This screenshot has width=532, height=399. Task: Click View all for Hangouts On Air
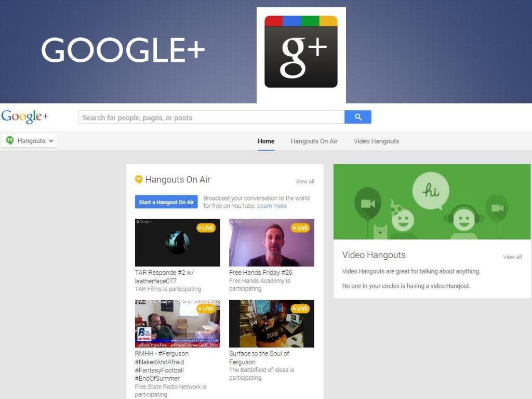click(304, 181)
